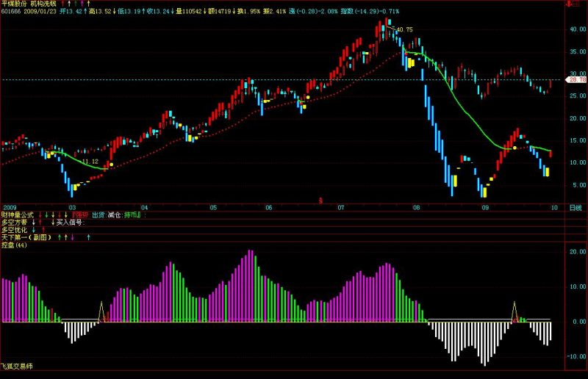This screenshot has height=379, width=588.
Task: Click the 25.00 price axis label
Action: pyautogui.click(x=578, y=96)
